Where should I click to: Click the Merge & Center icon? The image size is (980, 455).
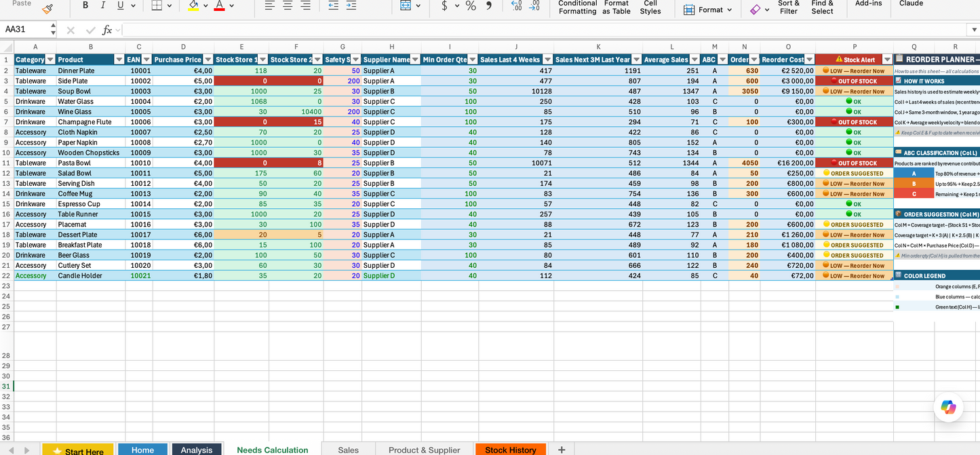406,5
